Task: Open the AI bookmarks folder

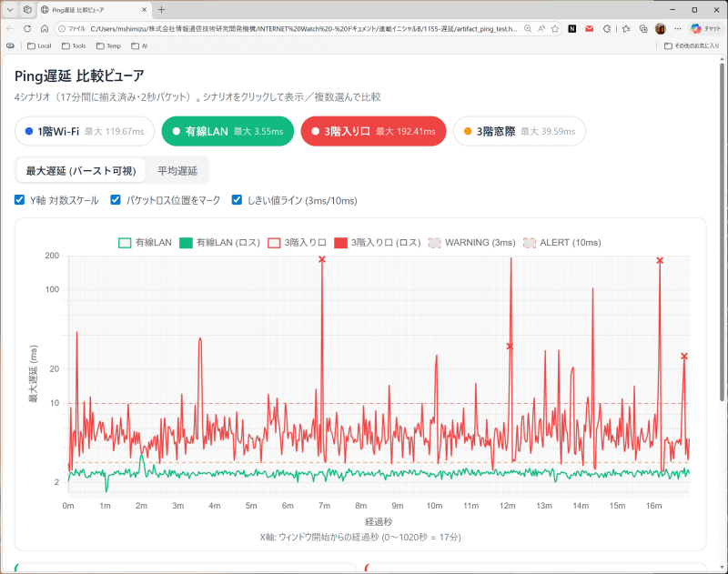Action: [139, 46]
